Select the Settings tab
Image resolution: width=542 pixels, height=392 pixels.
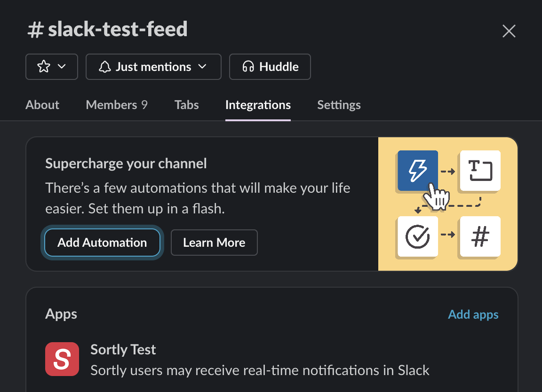pyautogui.click(x=339, y=105)
